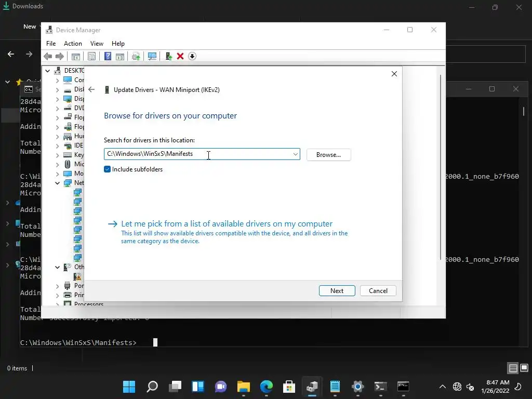The image size is (532, 399).
Task: Click the Next button
Action: [337, 291]
